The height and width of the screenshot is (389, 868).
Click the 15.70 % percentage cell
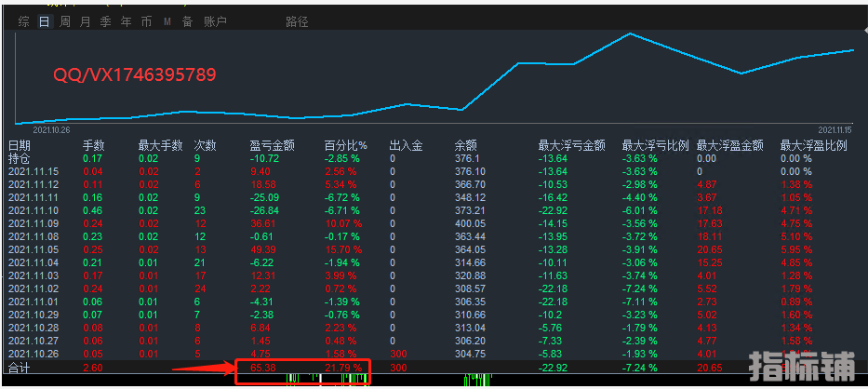coord(343,249)
